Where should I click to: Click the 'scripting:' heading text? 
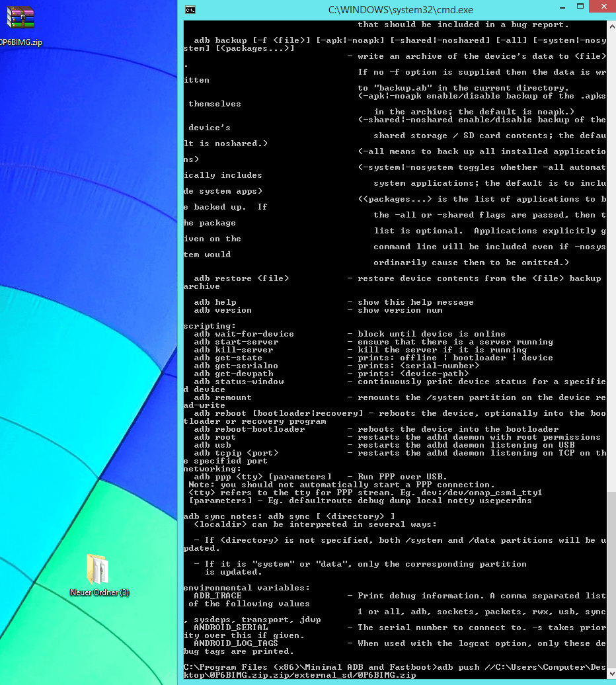click(210, 326)
